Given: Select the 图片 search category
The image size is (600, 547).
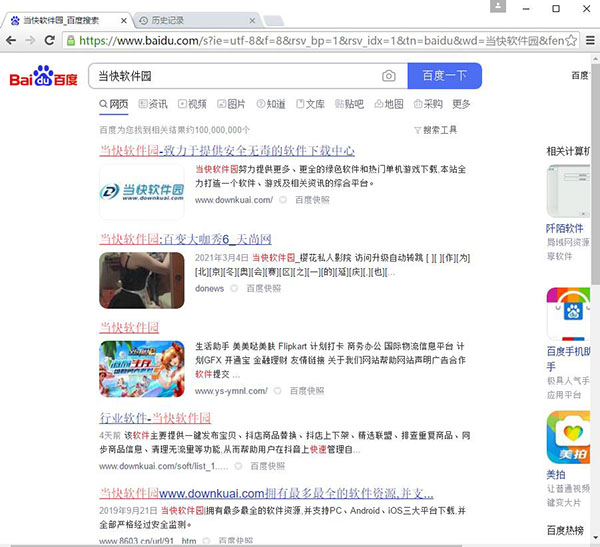Looking at the screenshot, I should 231,104.
